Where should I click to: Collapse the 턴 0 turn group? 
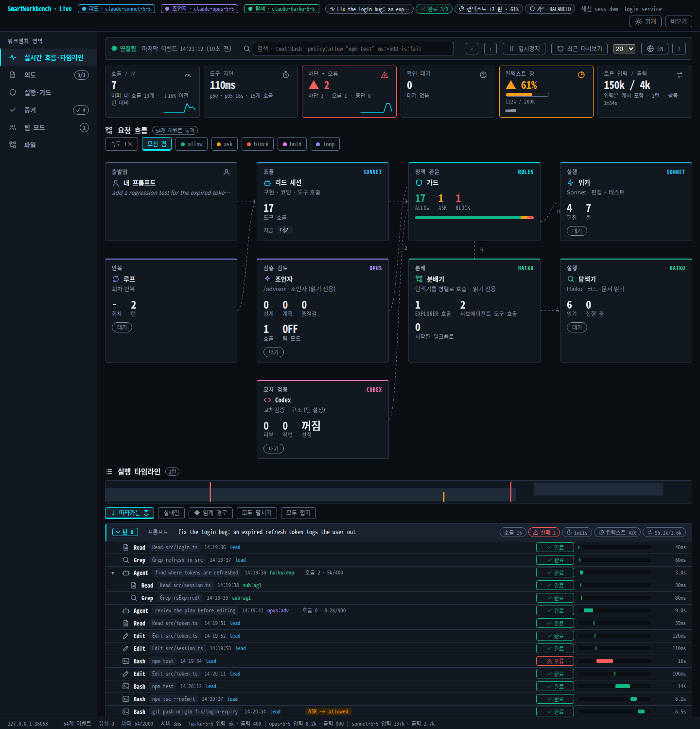[x=125, y=532]
